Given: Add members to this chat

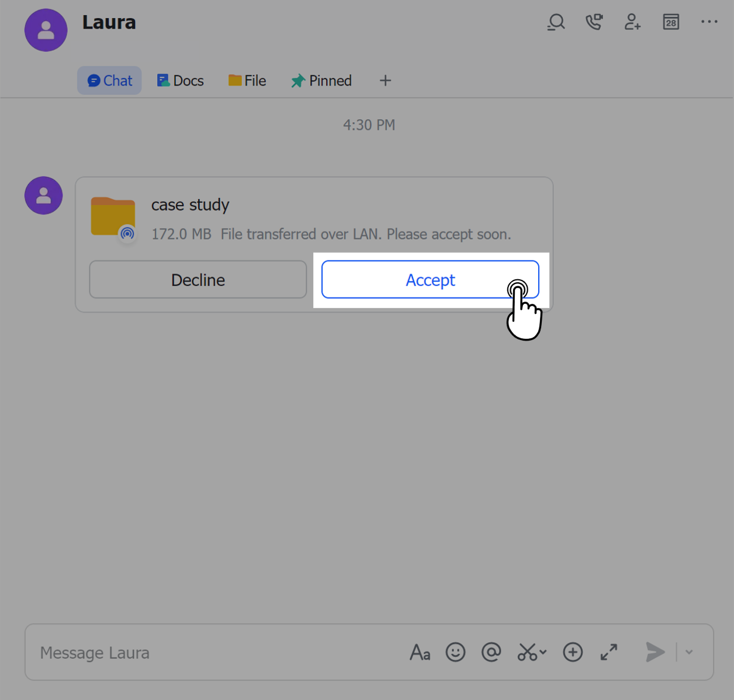Looking at the screenshot, I should click(x=632, y=22).
